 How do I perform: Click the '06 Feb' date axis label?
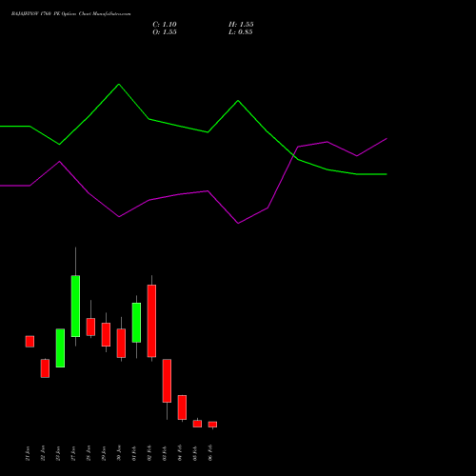point(210,453)
